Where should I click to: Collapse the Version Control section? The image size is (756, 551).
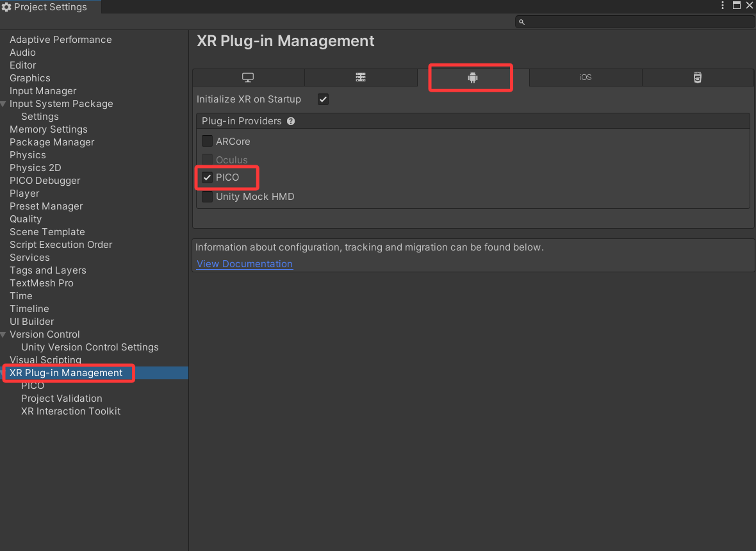3,334
